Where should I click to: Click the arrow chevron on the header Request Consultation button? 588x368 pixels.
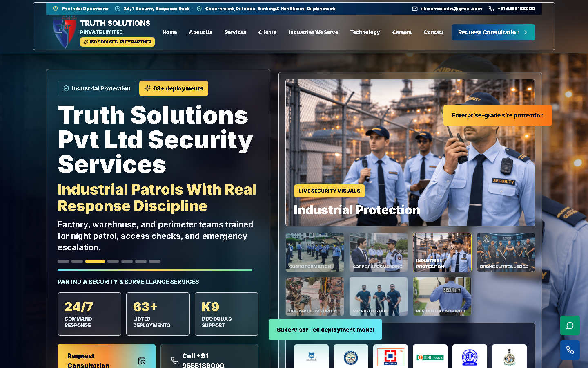coord(526,32)
